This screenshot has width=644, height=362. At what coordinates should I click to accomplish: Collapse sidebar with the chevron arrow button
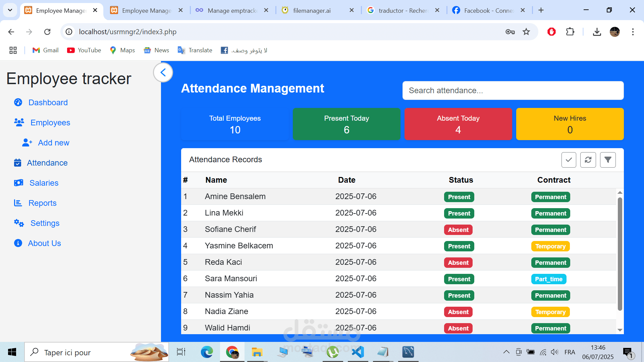tap(163, 72)
